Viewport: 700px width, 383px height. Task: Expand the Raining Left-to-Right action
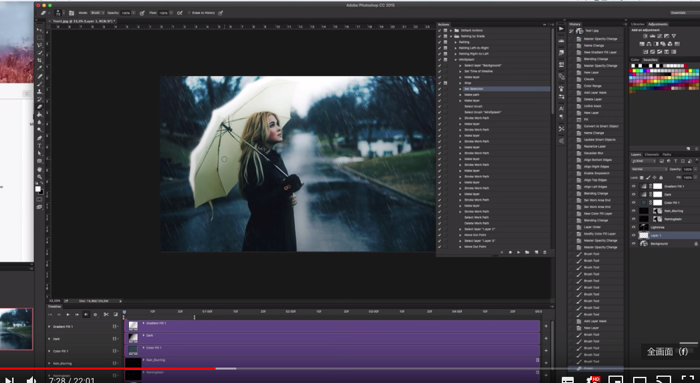point(456,48)
